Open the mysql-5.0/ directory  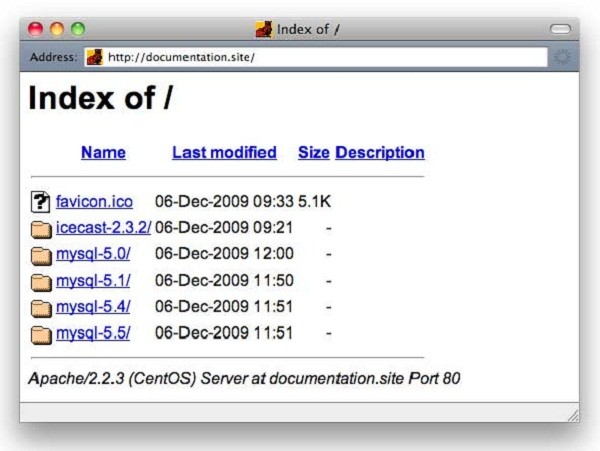(93, 254)
